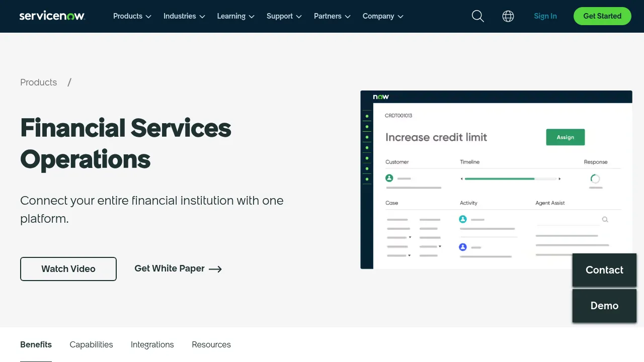The image size is (644, 362).
Task: Switch to the Benefits tab
Action: click(36, 345)
